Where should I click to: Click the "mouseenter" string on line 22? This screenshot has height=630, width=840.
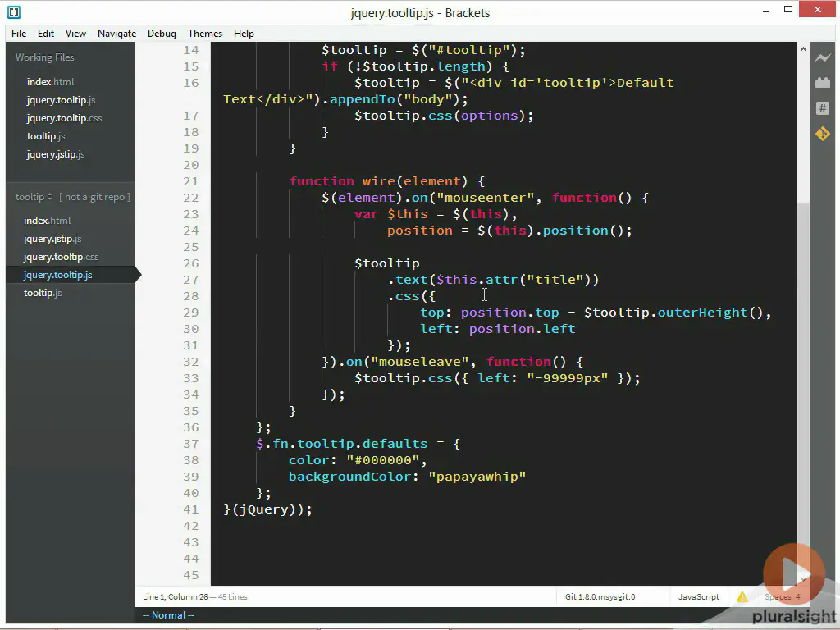click(485, 198)
